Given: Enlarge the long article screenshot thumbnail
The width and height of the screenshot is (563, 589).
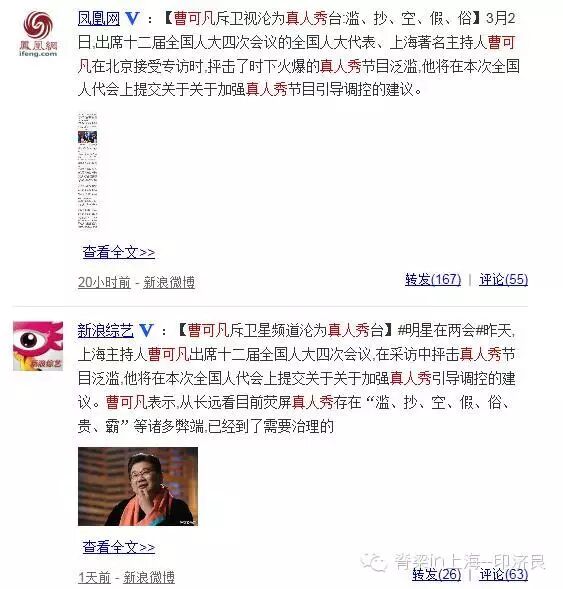Looking at the screenshot, I should click(88, 171).
